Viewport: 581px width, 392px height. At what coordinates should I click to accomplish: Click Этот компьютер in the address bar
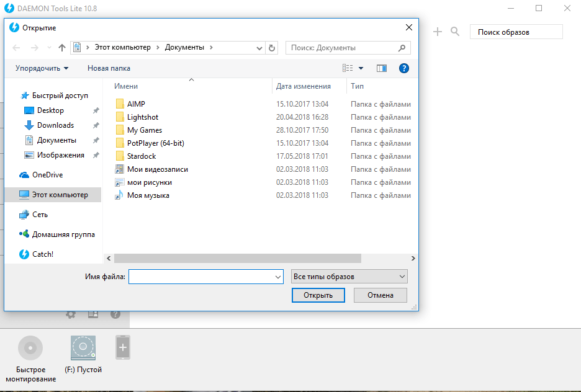click(x=123, y=47)
